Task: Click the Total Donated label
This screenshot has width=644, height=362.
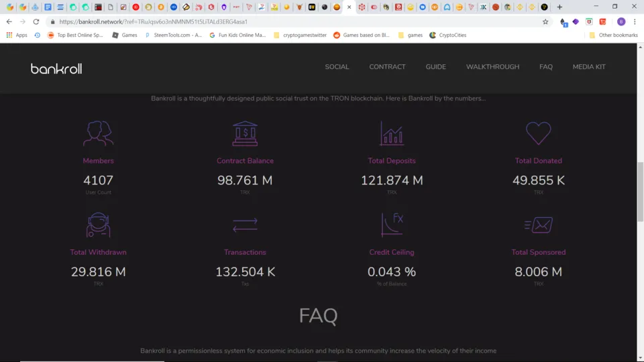Action: coord(539,161)
